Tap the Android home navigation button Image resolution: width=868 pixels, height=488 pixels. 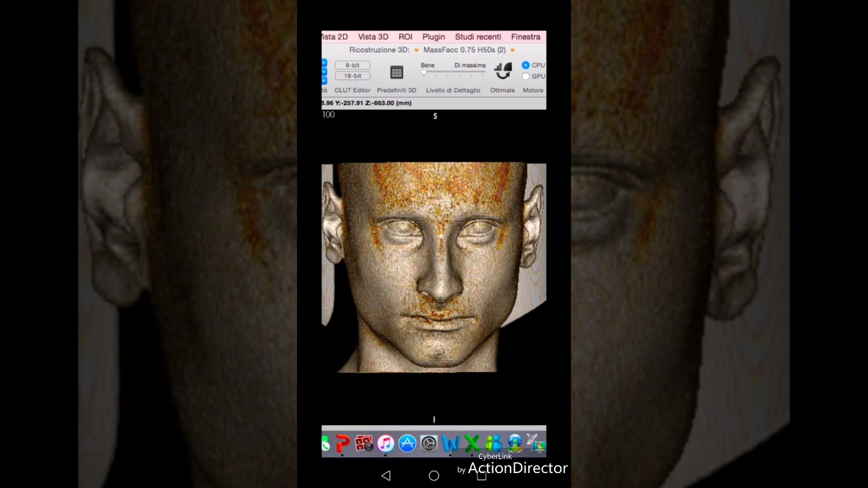pyautogui.click(x=434, y=476)
